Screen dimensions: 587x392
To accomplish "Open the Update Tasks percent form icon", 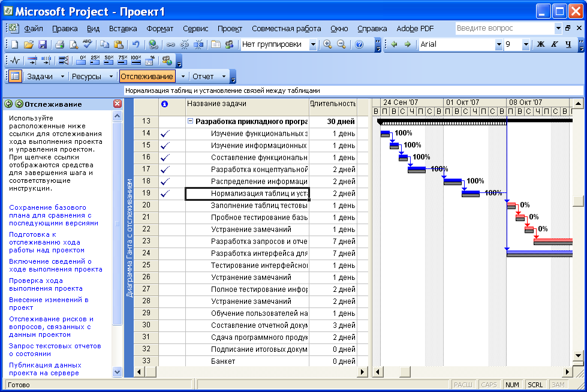I will click(150, 61).
